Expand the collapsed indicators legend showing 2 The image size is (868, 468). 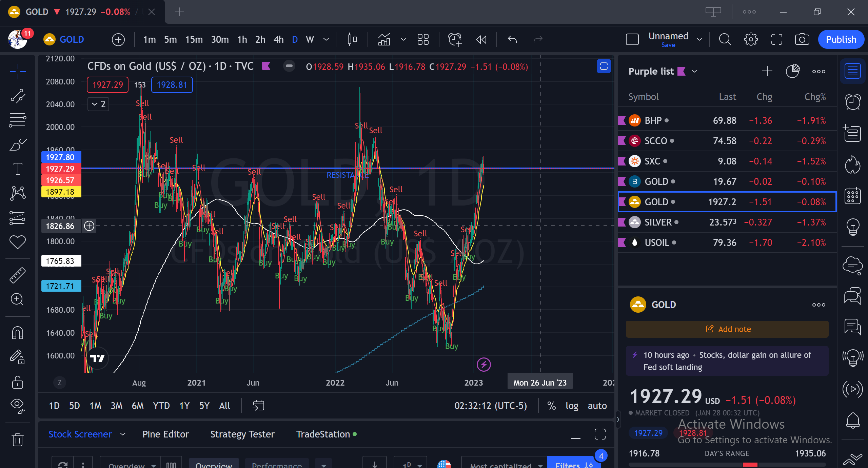pyautogui.click(x=98, y=104)
